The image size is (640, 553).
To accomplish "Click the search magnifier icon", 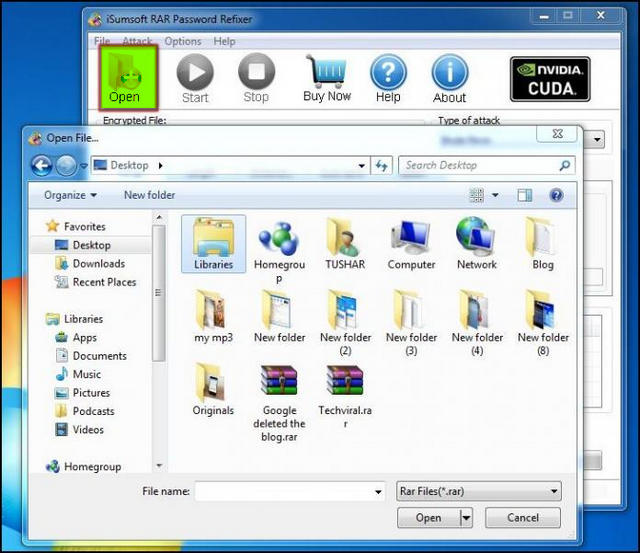I will tap(565, 165).
